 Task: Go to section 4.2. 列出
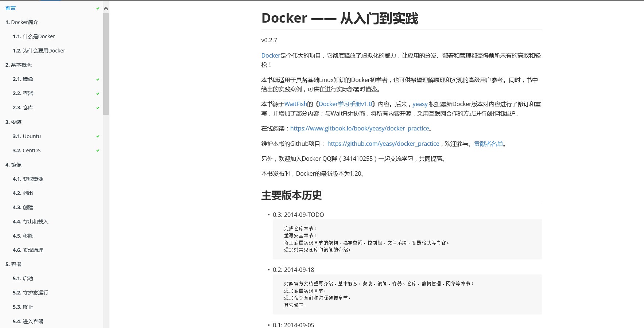click(x=23, y=193)
